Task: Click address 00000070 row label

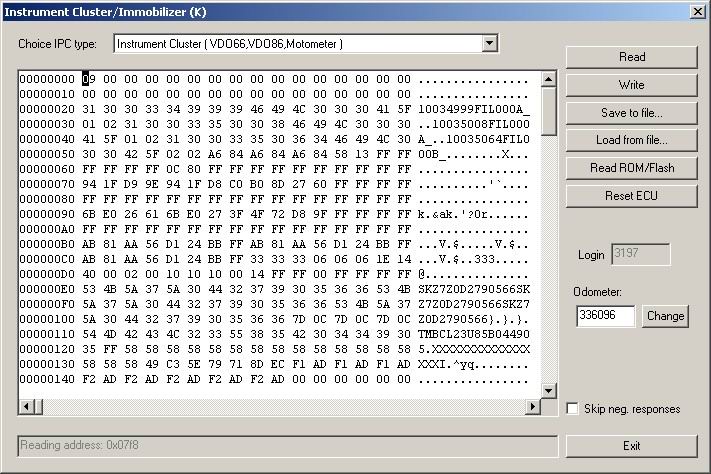Action: coord(47,184)
